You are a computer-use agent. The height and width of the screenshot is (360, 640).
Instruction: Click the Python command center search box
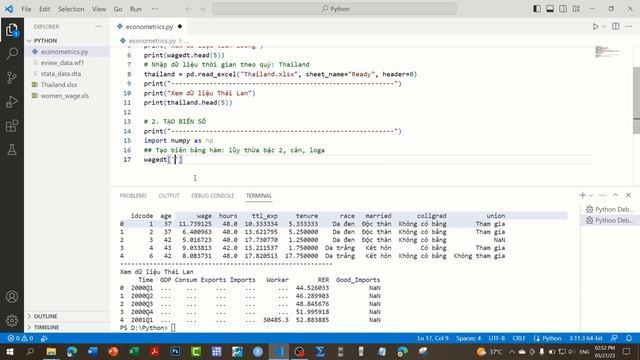(x=334, y=9)
